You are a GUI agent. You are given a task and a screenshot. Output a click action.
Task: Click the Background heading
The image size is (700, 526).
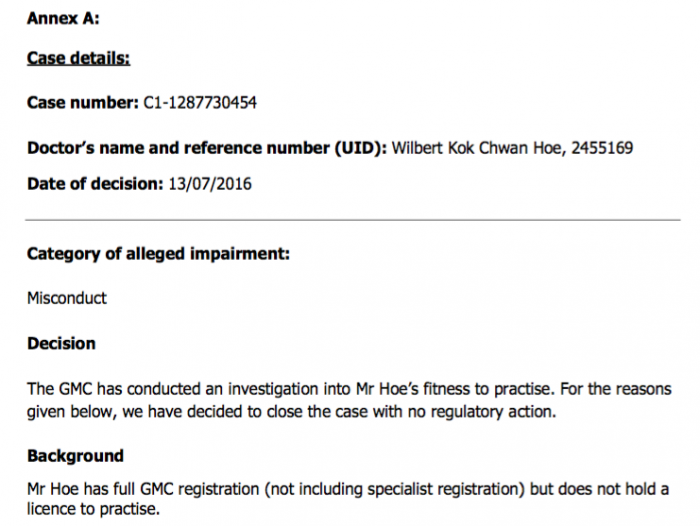pos(75,456)
